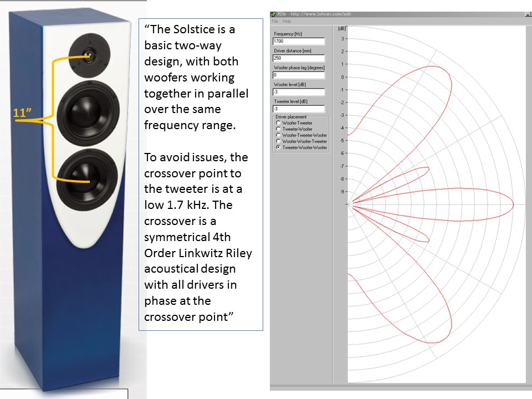Click the Tweeter level [dB] field

pos(299,109)
